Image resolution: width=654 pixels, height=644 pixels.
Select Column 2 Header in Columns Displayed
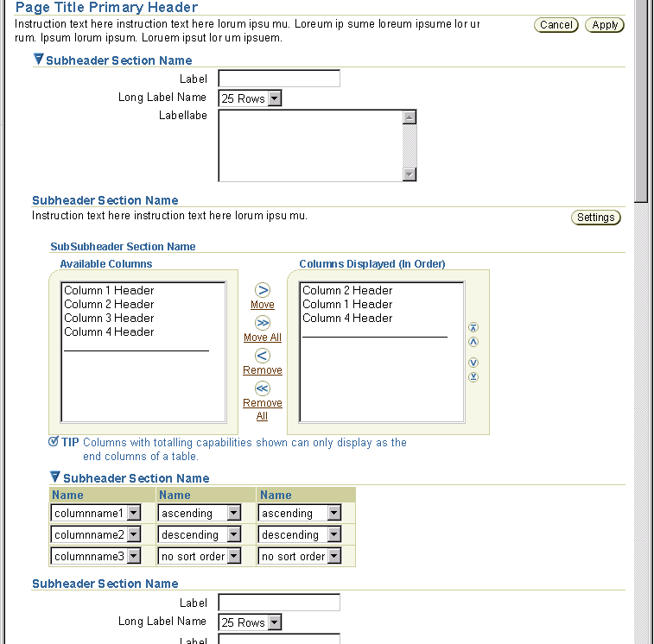pos(347,290)
